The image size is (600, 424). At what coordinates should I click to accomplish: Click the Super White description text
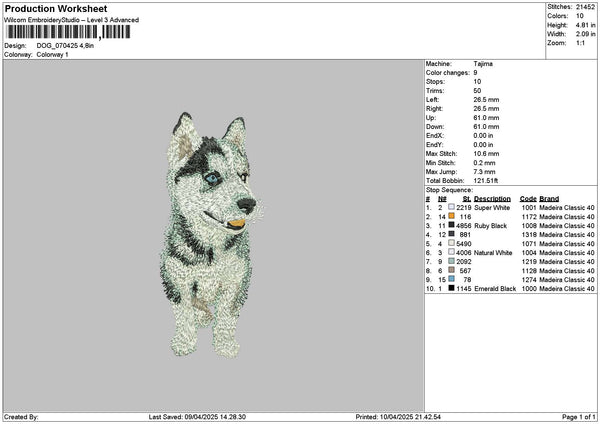pyautogui.click(x=492, y=208)
